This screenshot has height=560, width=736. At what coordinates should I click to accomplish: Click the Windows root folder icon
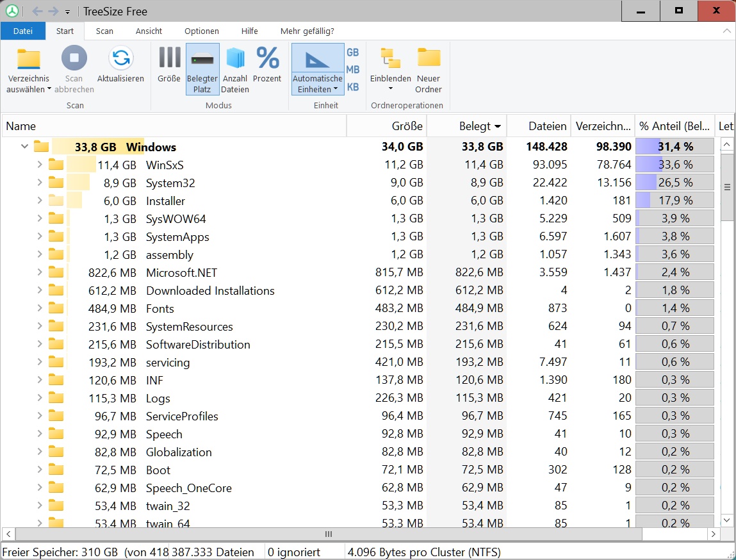tap(41, 147)
